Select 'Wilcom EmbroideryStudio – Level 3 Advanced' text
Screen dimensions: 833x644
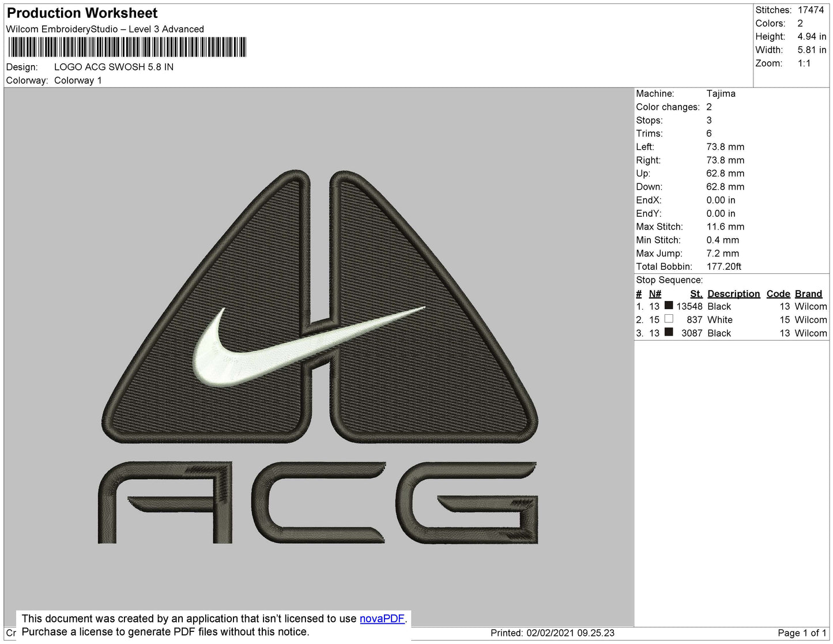coord(105,29)
